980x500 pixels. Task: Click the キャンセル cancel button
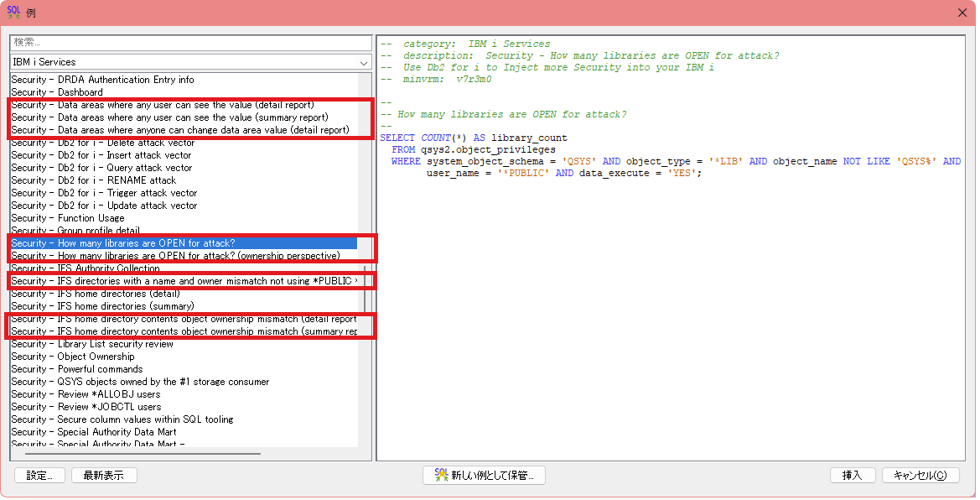tap(920, 476)
